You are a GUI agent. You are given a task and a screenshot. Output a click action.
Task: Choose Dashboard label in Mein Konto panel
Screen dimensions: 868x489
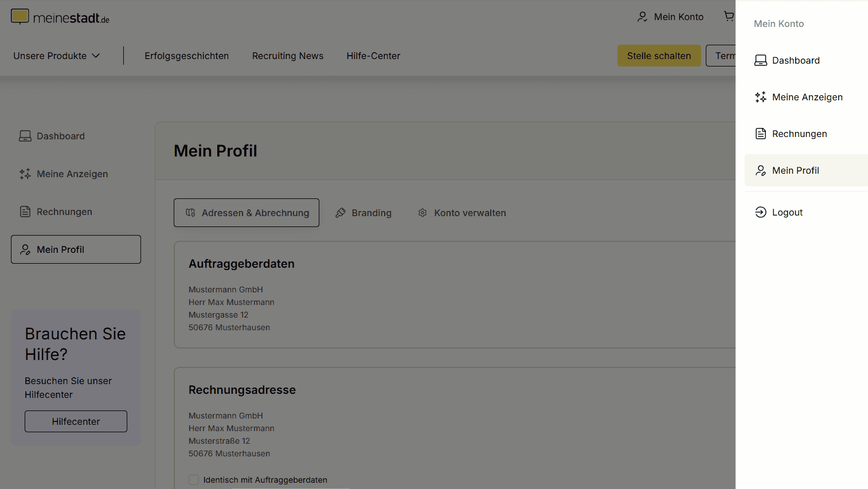(796, 60)
